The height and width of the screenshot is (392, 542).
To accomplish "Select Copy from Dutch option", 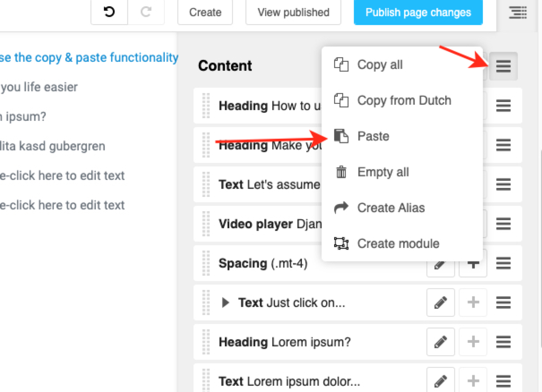I will pos(404,100).
